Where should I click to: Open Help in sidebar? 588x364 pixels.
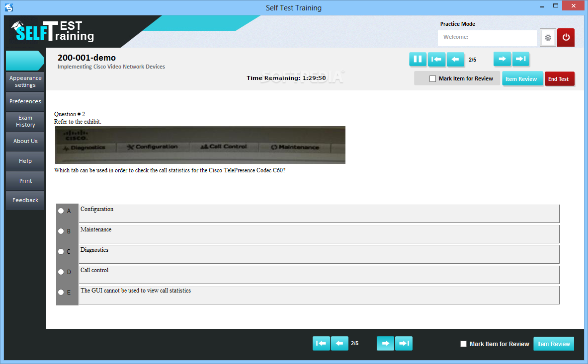pos(25,161)
